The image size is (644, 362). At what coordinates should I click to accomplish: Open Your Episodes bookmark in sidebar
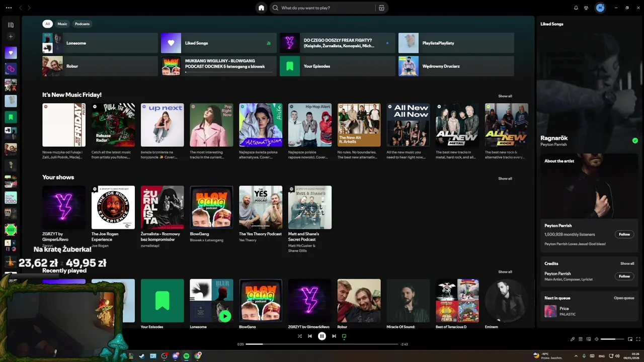(11, 117)
